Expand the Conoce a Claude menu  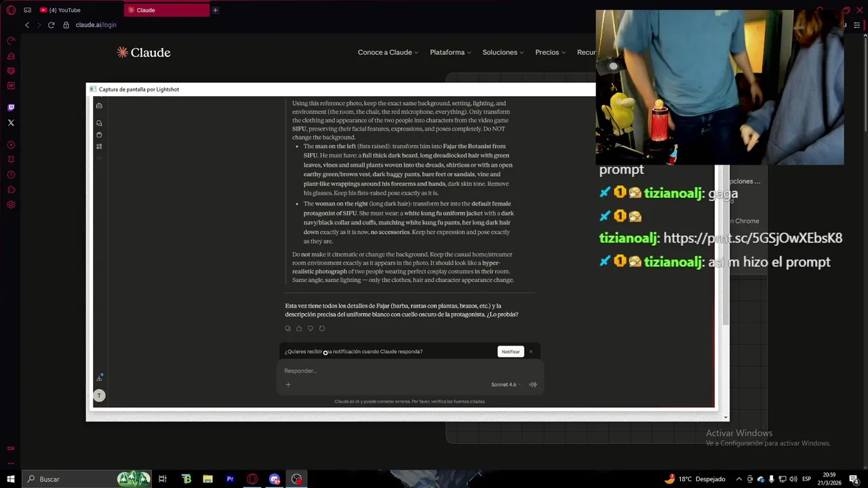pyautogui.click(x=388, y=52)
